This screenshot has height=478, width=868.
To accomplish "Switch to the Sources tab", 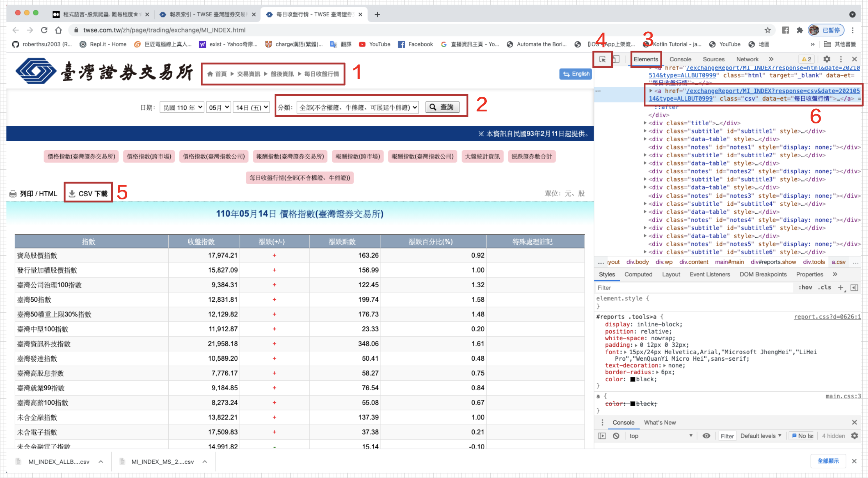I will (714, 59).
